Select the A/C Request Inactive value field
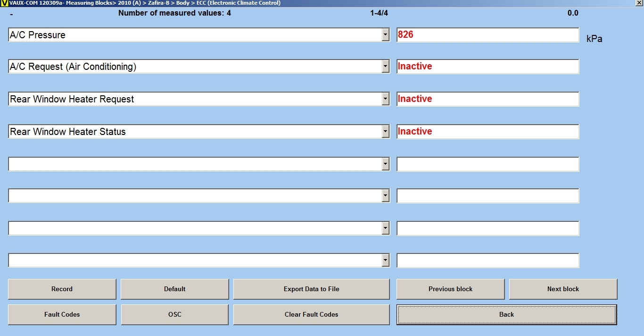This screenshot has width=644, height=336. pyautogui.click(x=487, y=67)
